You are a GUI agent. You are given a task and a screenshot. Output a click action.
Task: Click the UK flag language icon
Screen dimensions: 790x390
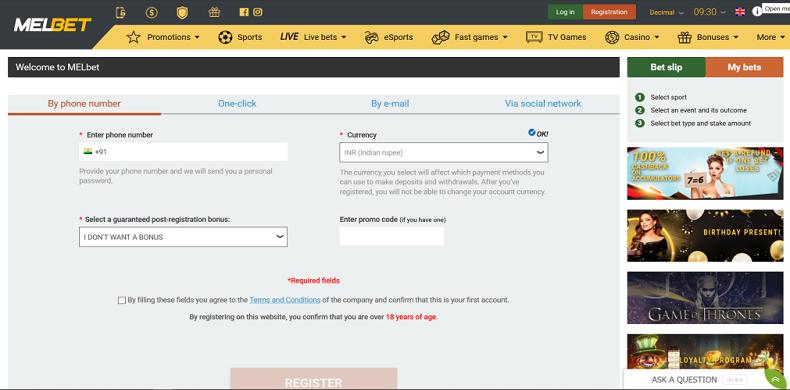coord(740,12)
